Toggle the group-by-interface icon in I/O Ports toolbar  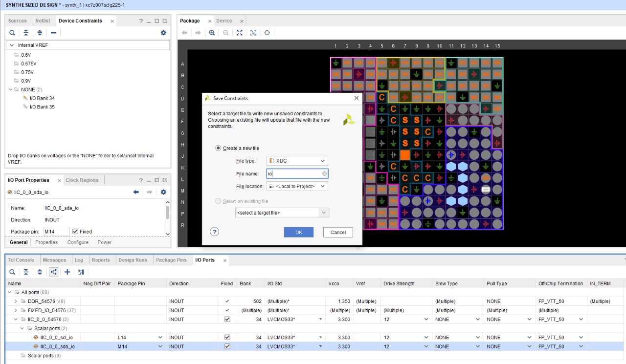coord(53,272)
